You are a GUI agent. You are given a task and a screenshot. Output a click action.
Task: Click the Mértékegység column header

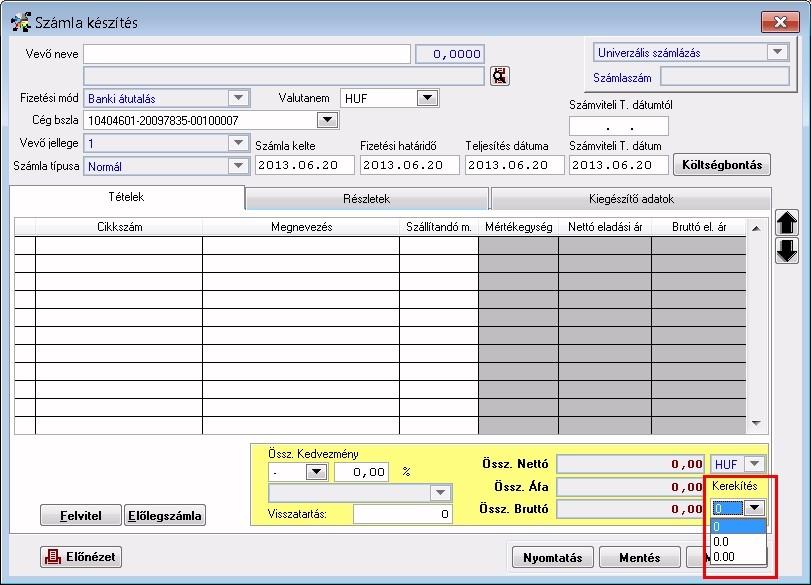[518, 227]
